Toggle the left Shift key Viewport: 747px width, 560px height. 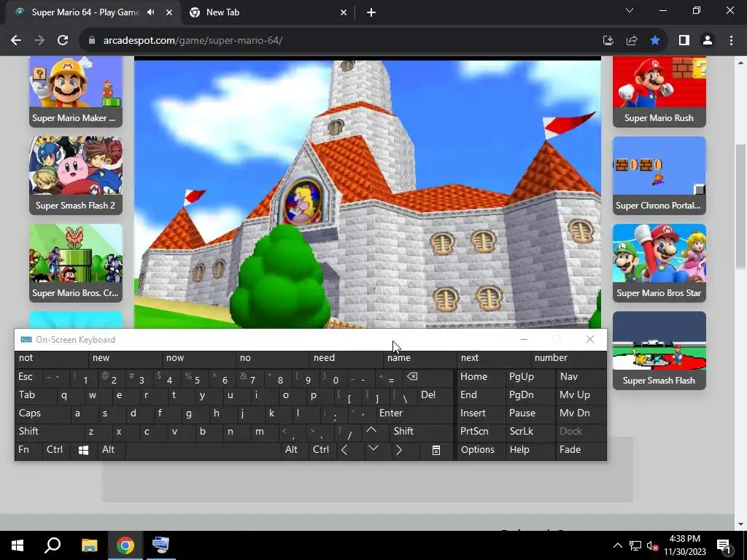50,432
